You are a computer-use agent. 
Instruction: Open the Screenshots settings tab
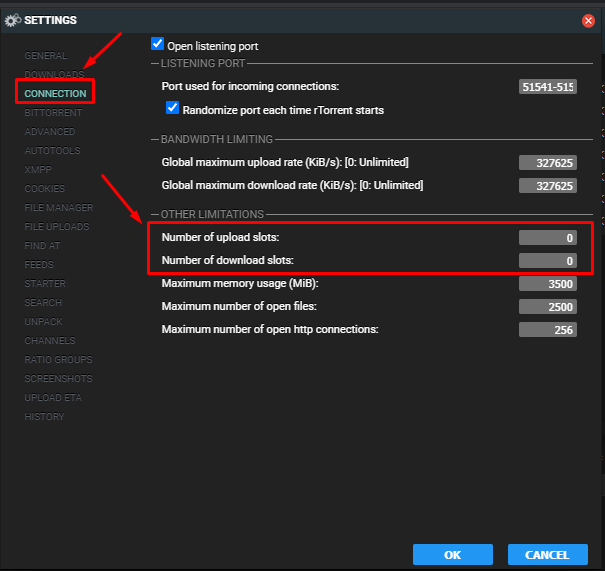58,378
